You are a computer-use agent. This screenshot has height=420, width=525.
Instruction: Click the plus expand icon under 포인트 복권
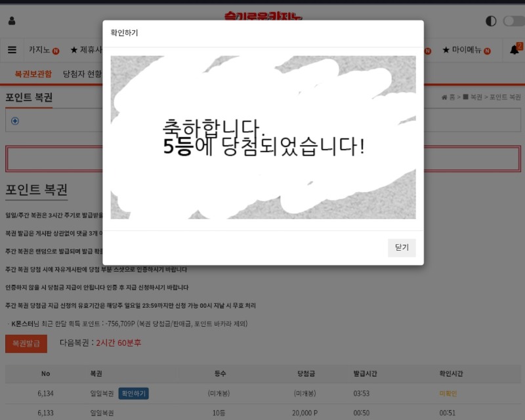coord(15,121)
